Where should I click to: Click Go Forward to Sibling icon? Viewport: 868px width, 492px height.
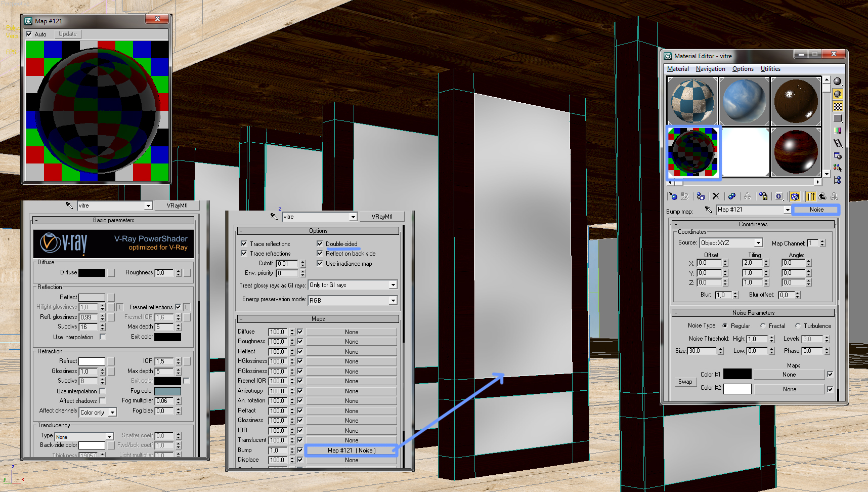834,196
